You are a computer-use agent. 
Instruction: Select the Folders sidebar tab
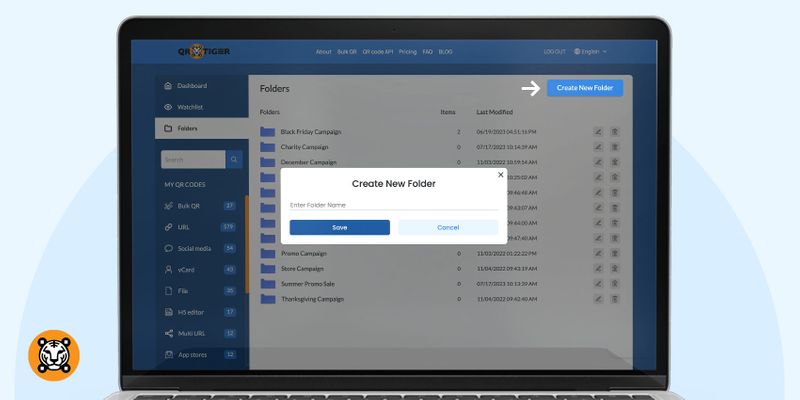[202, 129]
